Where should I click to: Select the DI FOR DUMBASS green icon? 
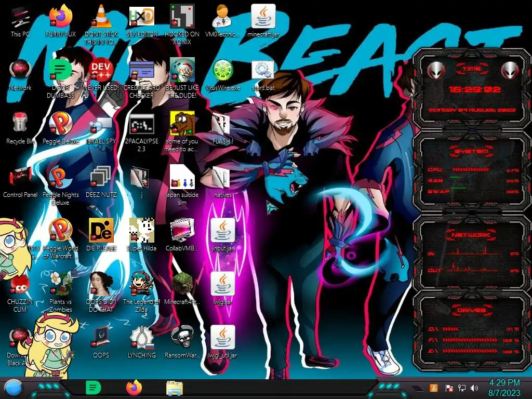pyautogui.click(x=61, y=71)
